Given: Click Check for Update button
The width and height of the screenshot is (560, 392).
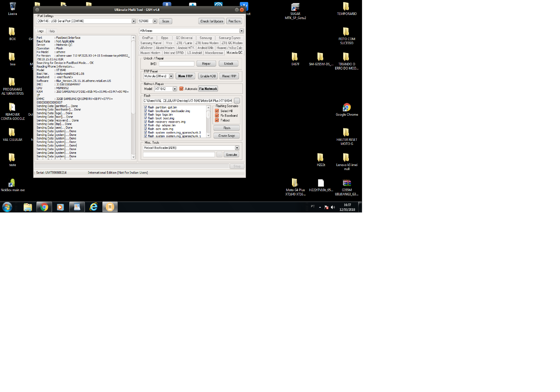Looking at the screenshot, I should point(212,21).
